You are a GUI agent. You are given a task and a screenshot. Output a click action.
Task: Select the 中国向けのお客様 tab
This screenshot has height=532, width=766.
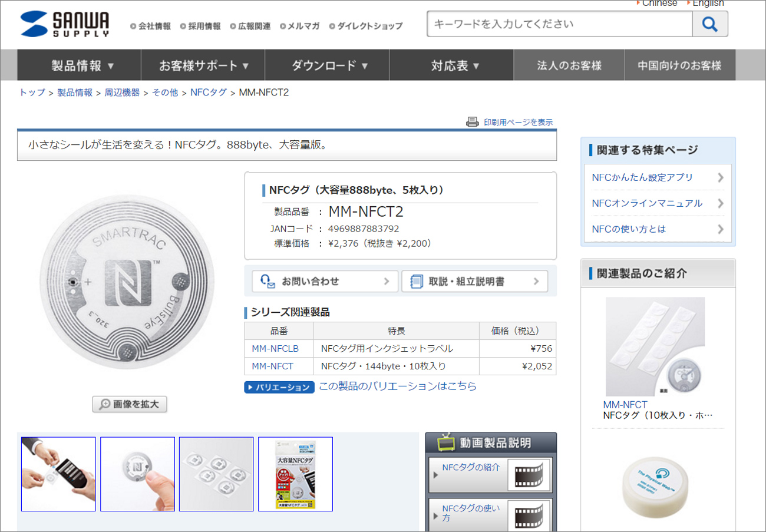[x=680, y=65]
